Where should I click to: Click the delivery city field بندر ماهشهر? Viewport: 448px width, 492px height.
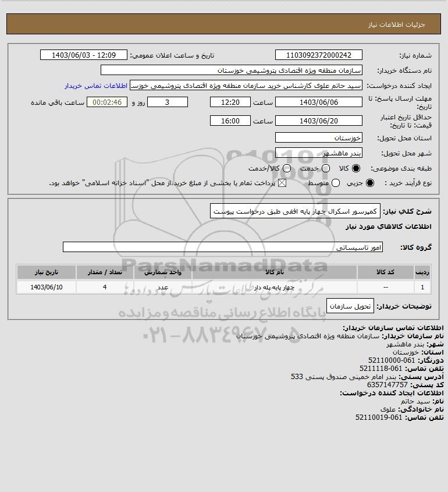pos(318,153)
